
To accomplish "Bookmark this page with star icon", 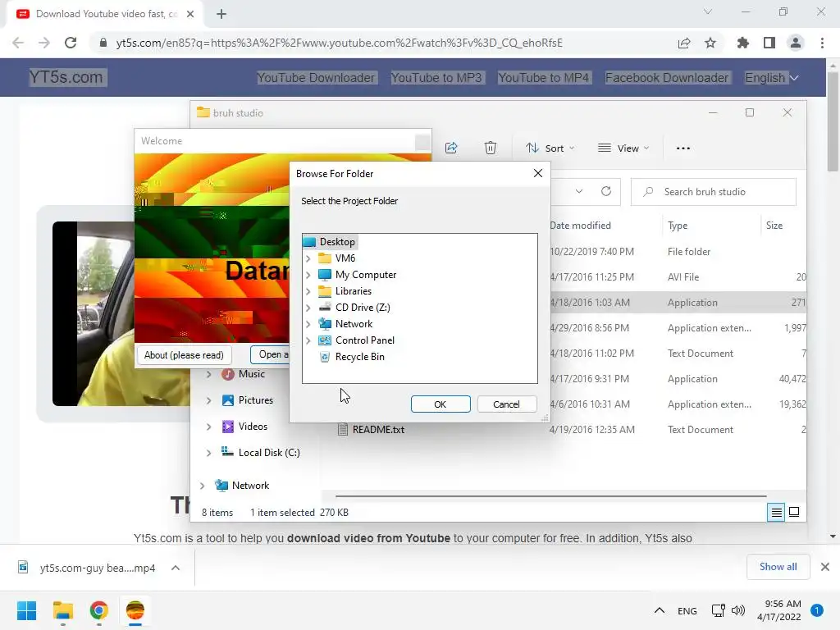I will click(710, 43).
